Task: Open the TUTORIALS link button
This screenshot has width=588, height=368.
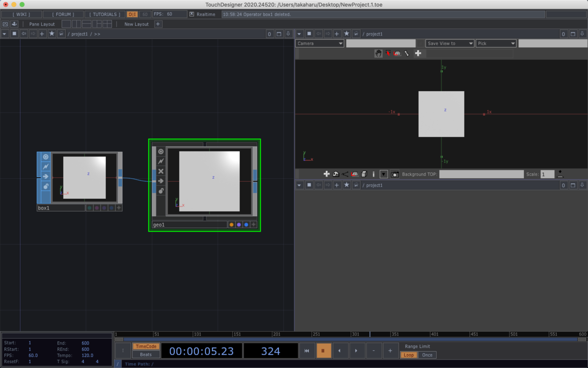Action: 104,14
